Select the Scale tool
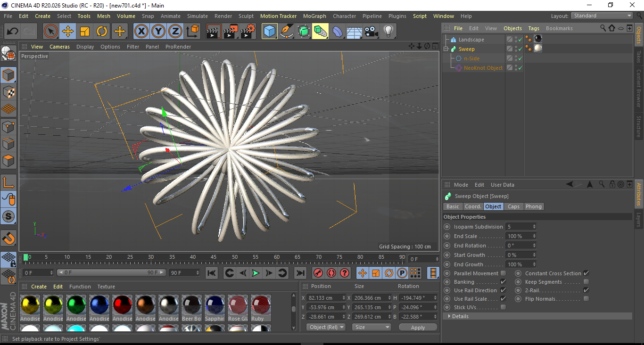 click(85, 32)
